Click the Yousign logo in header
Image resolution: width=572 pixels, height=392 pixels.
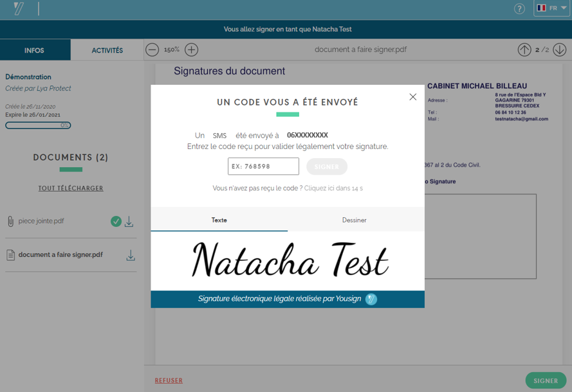[19, 9]
